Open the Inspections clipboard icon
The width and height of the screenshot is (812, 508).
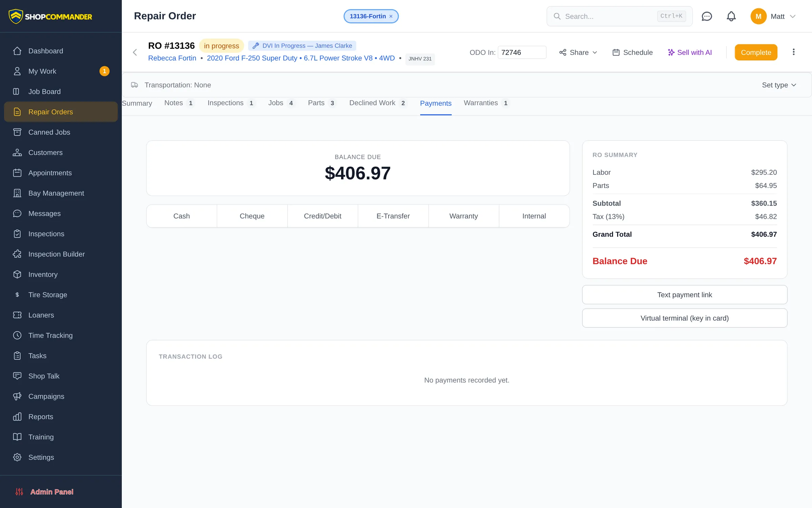pyautogui.click(x=17, y=234)
